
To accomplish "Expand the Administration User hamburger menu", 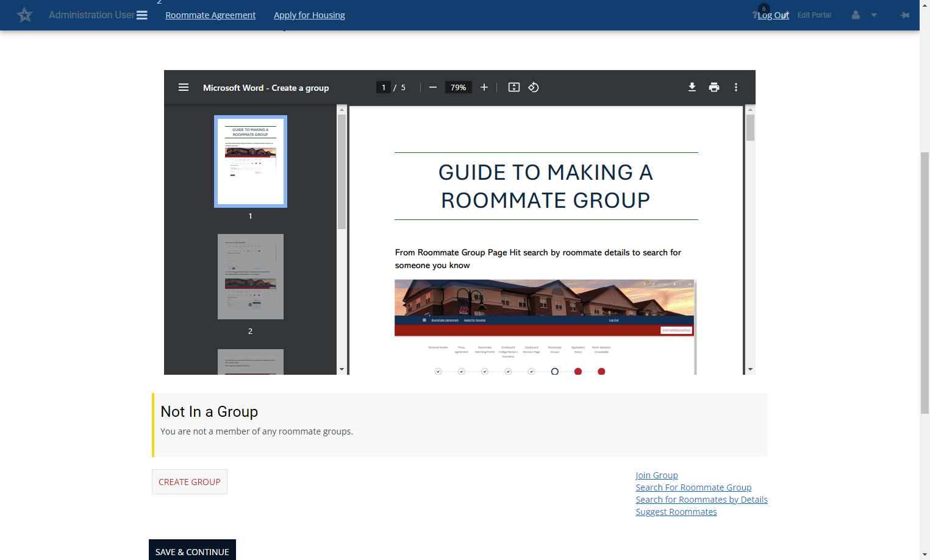I will pyautogui.click(x=142, y=15).
